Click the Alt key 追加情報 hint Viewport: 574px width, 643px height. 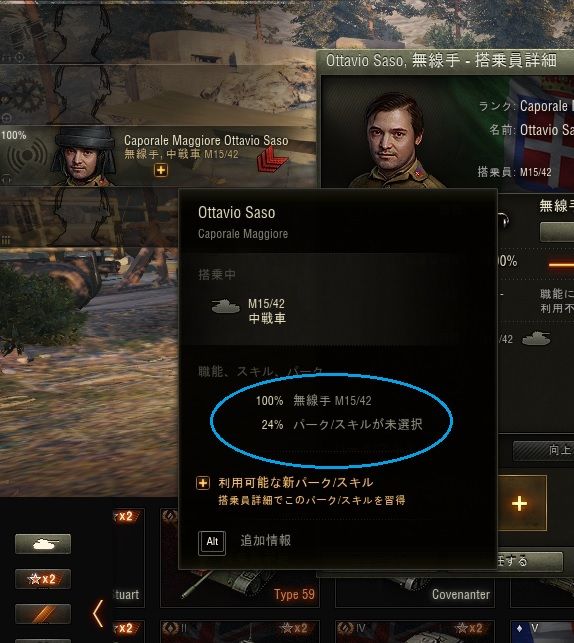pos(245,543)
